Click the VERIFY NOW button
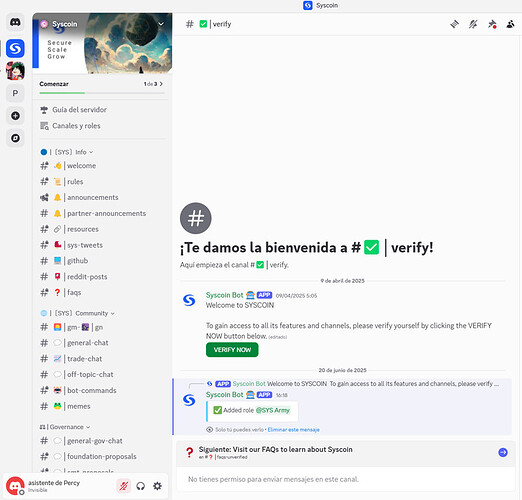Image resolution: width=522 pixels, height=500 pixels. [x=232, y=350]
